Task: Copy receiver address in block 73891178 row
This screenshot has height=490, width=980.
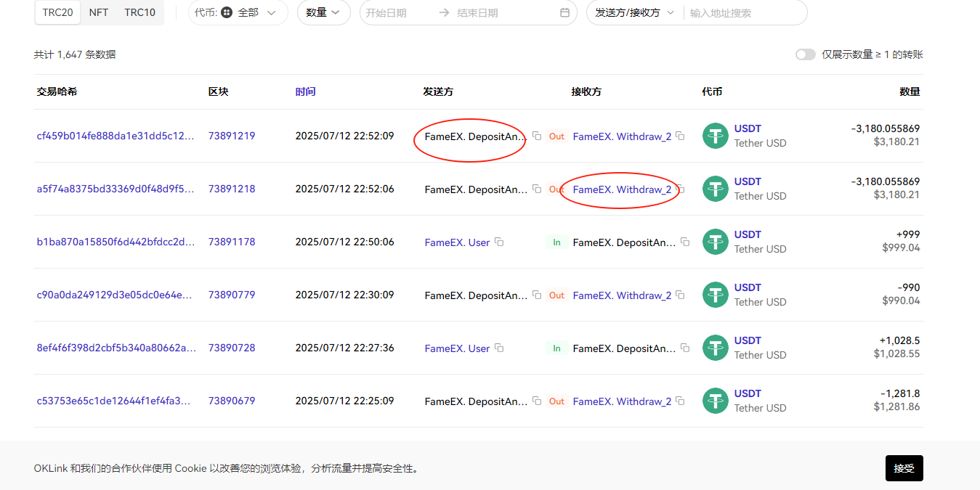Action: pyautogui.click(x=685, y=242)
